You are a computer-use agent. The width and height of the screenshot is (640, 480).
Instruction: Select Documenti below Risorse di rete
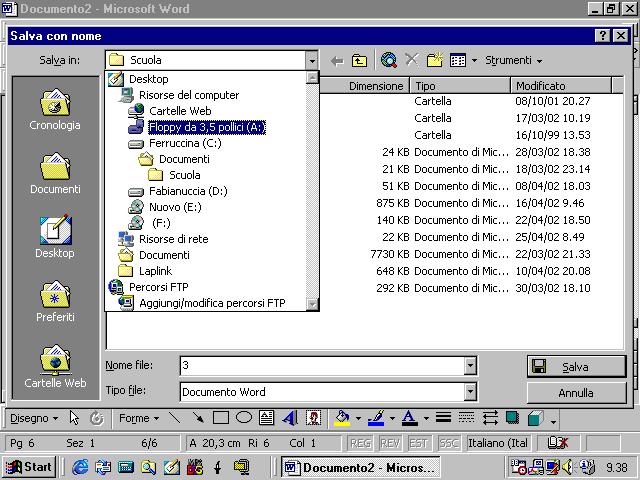tap(164, 255)
